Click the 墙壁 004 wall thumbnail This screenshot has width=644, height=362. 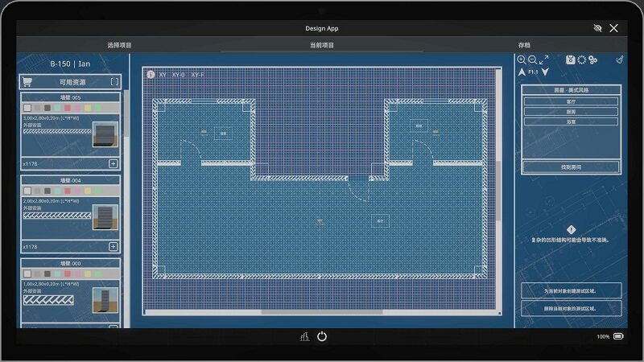tap(105, 217)
